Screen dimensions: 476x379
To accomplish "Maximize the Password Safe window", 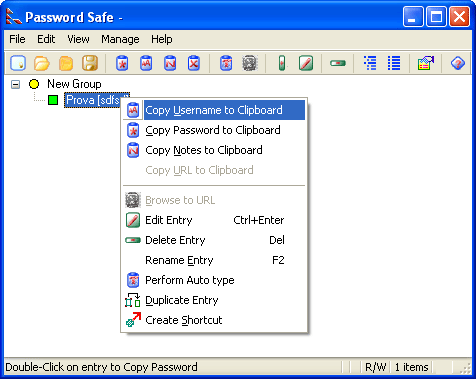I will [436, 16].
